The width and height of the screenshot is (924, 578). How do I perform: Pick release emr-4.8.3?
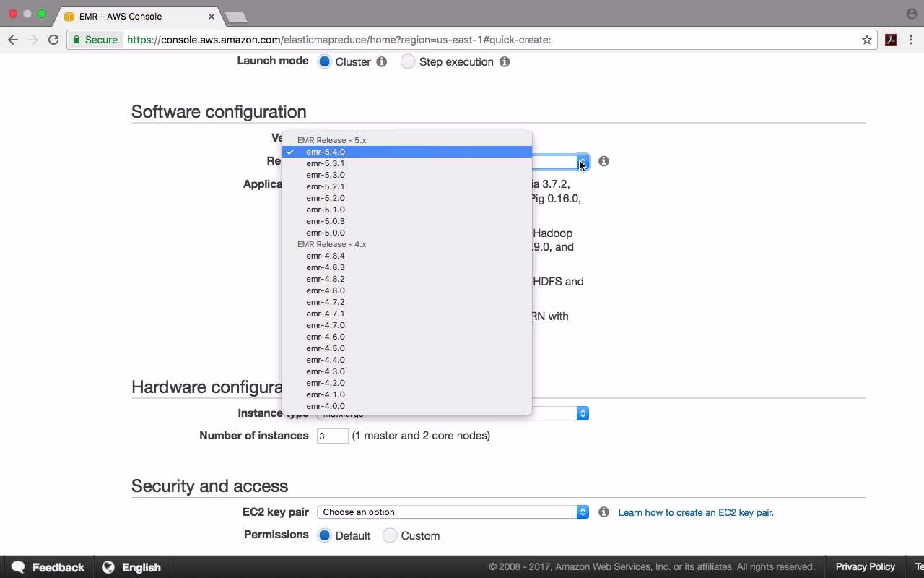coord(407,267)
